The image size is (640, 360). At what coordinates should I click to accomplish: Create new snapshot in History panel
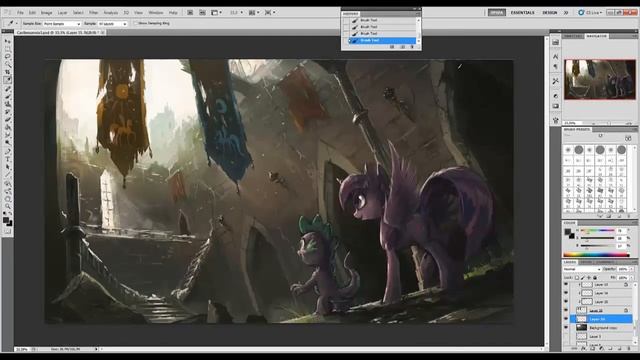(402, 47)
